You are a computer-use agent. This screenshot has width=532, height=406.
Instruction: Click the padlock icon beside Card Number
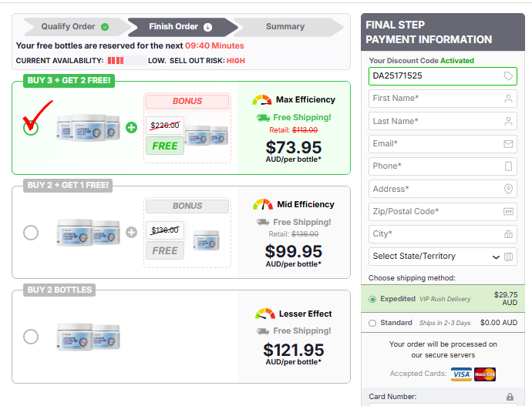click(x=510, y=397)
